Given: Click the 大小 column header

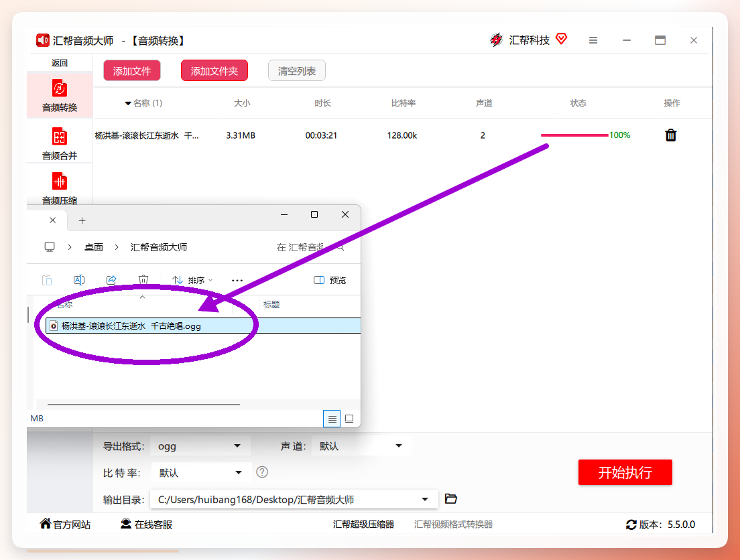Looking at the screenshot, I should click(x=242, y=103).
